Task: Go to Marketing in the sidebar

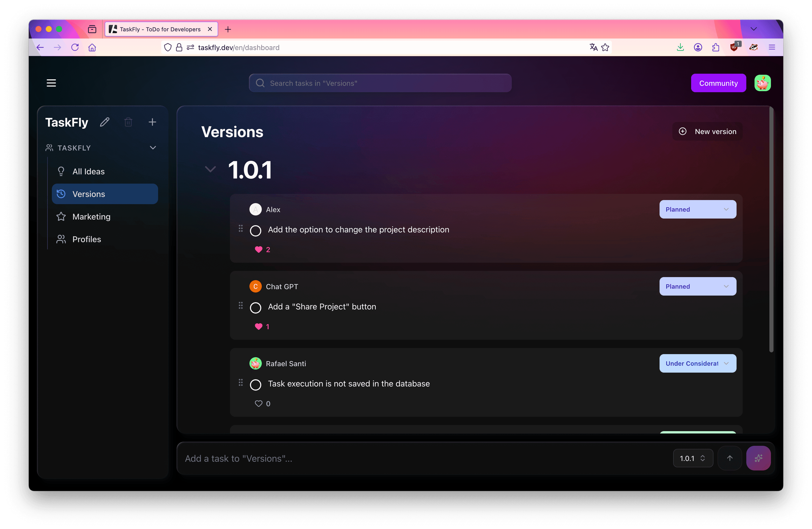Action: point(91,216)
